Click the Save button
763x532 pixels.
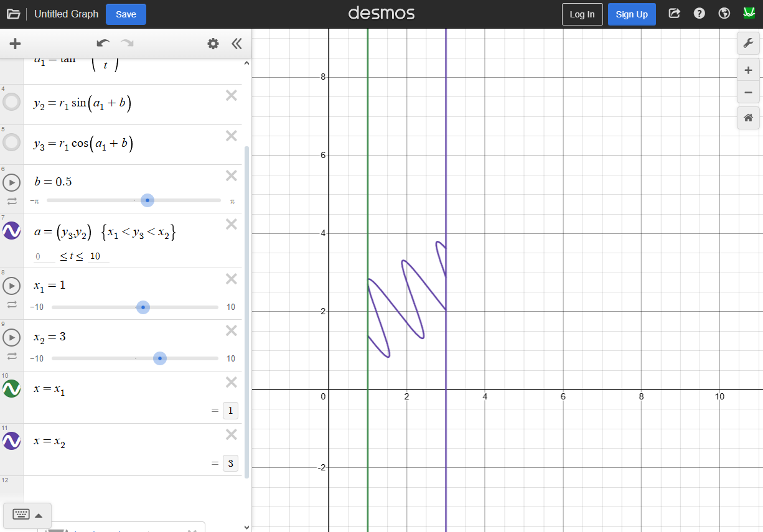(126, 14)
